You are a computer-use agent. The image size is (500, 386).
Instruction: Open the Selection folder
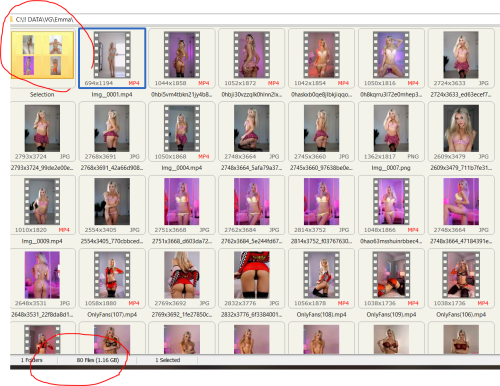[x=42, y=55]
